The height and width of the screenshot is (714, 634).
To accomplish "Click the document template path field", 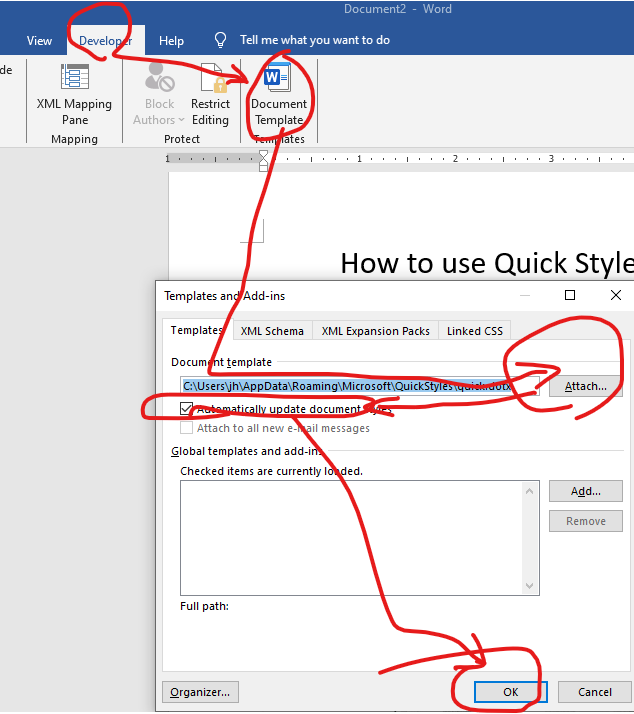I will (360, 386).
